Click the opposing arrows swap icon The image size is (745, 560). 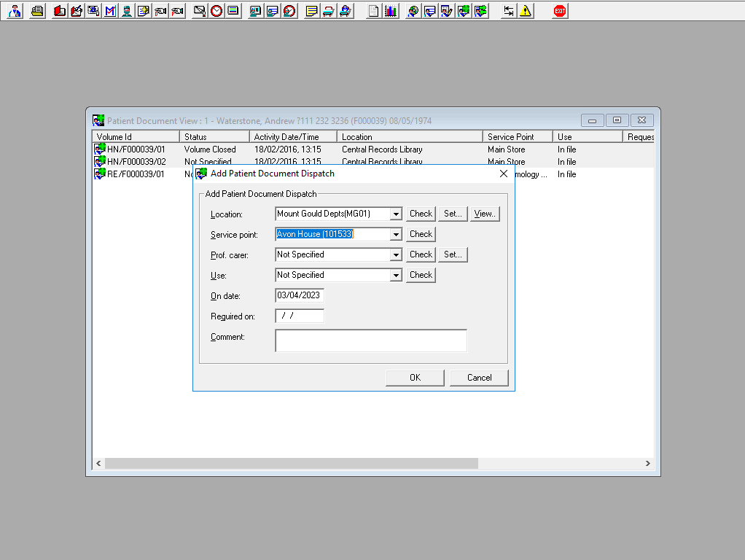[x=508, y=11]
